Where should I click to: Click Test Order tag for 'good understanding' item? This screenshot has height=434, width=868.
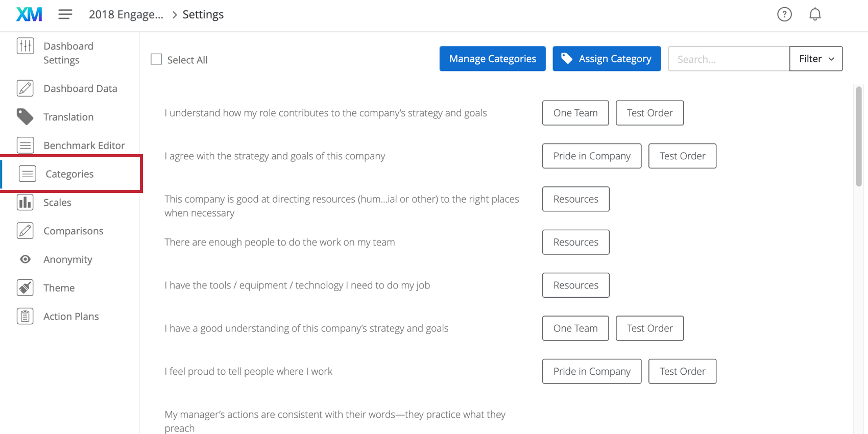pos(649,328)
